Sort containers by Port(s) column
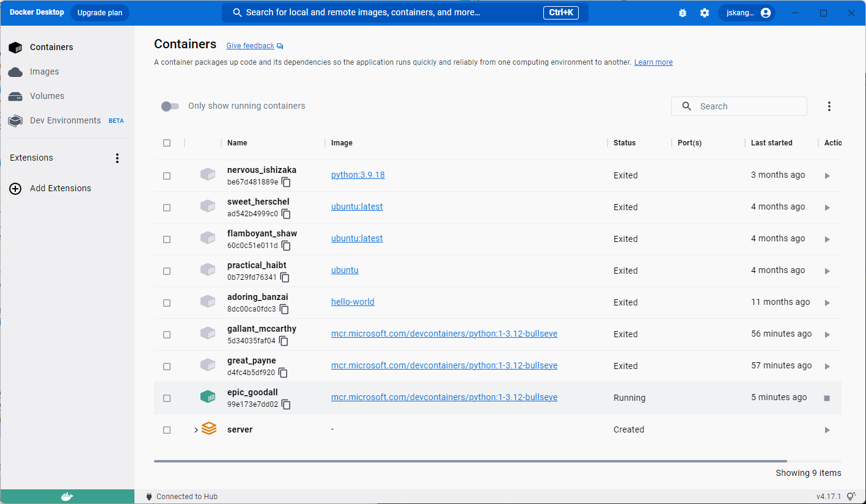866x504 pixels. tap(689, 143)
